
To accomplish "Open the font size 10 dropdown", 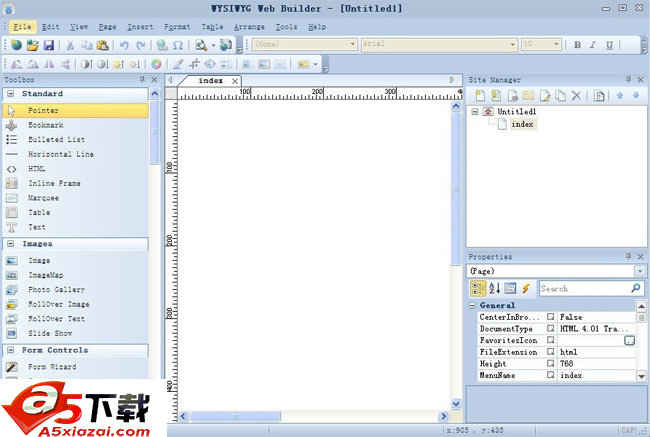I will [x=556, y=44].
